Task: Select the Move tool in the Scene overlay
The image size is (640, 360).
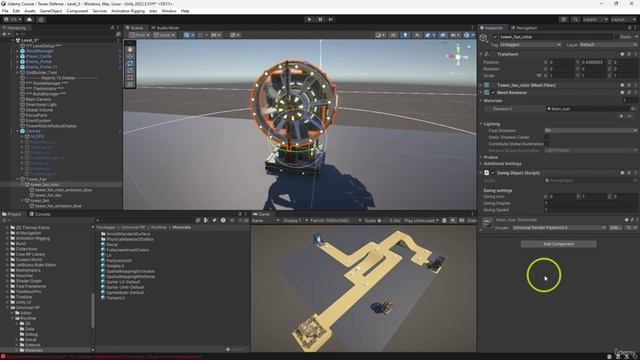Action: point(130,56)
